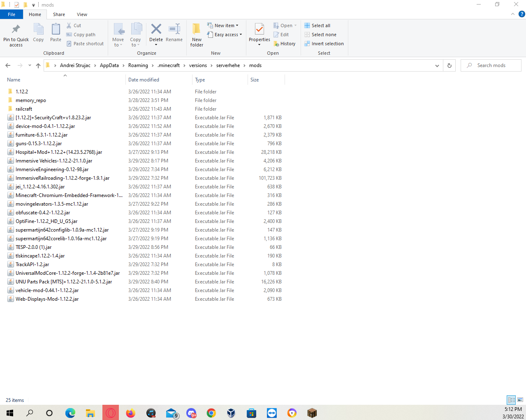Viewport: 526px width, 420px height.
Task: Click Invert selection in ribbon
Action: pyautogui.click(x=324, y=44)
